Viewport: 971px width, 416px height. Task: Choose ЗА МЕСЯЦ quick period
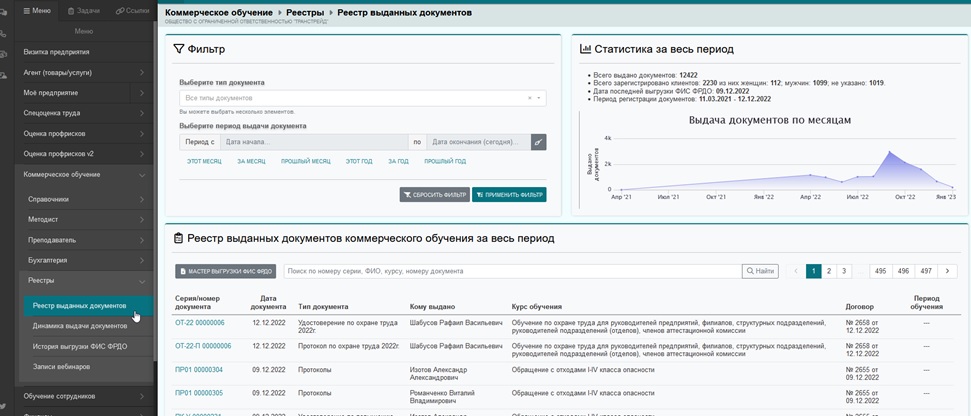[x=251, y=162]
